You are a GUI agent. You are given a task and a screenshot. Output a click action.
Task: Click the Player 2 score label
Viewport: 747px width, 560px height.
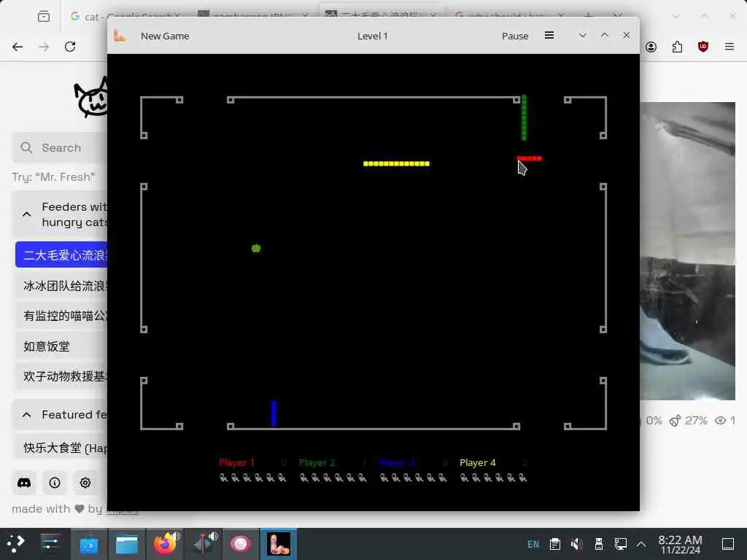click(317, 462)
